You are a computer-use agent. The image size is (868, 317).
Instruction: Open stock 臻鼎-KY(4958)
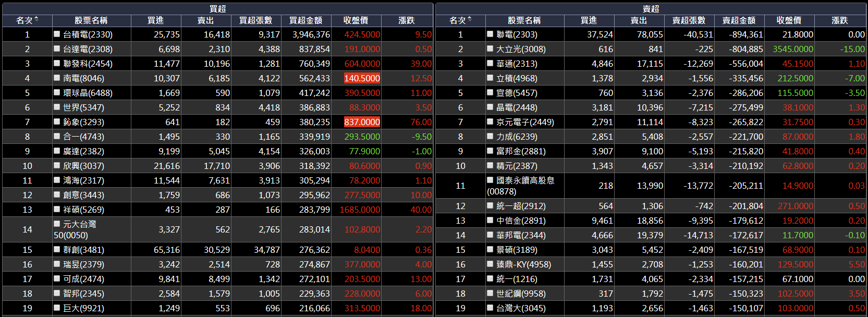point(523,264)
